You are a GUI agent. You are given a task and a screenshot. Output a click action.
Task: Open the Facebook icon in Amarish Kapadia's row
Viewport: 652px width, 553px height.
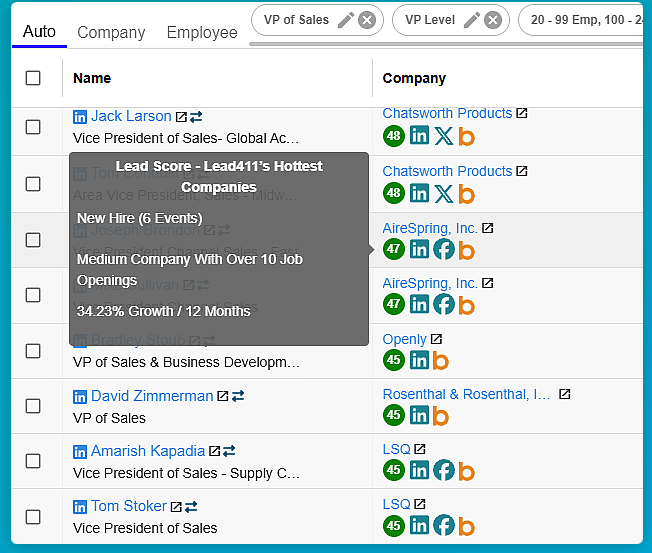[444, 470]
